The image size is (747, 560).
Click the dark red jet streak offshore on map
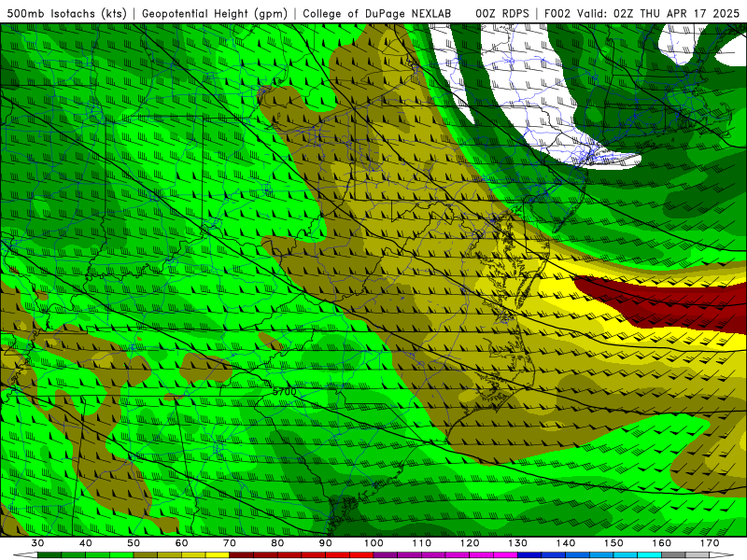pos(667,305)
